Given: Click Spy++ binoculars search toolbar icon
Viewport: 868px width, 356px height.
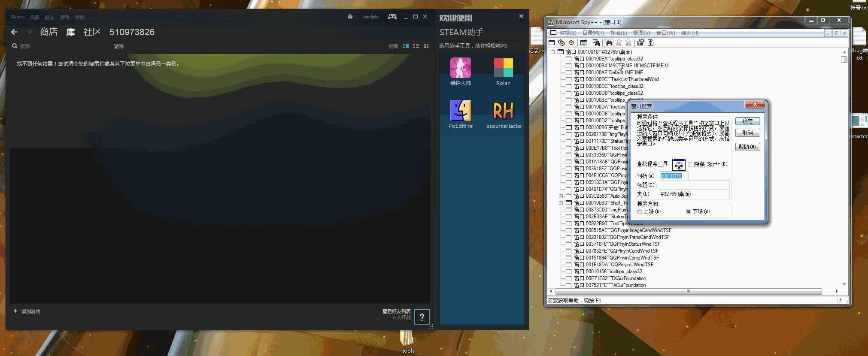Looking at the screenshot, I should [609, 43].
